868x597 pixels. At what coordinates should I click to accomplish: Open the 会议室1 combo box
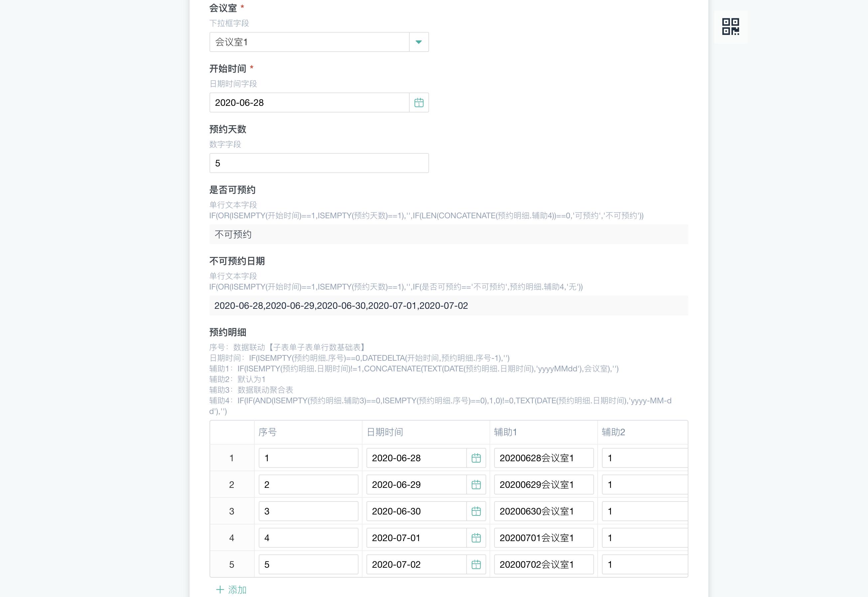tap(309, 42)
